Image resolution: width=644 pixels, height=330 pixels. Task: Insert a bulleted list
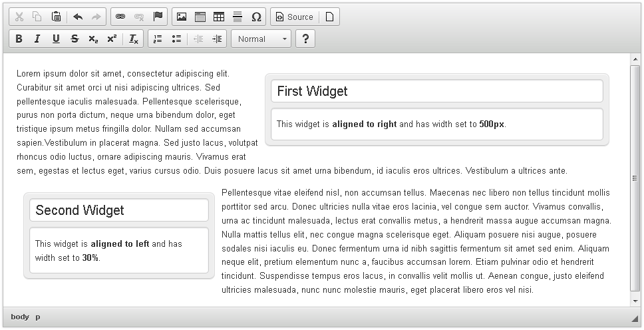[176, 39]
